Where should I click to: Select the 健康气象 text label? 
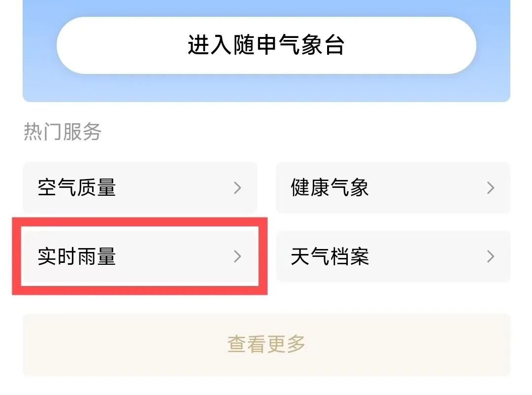pos(330,187)
